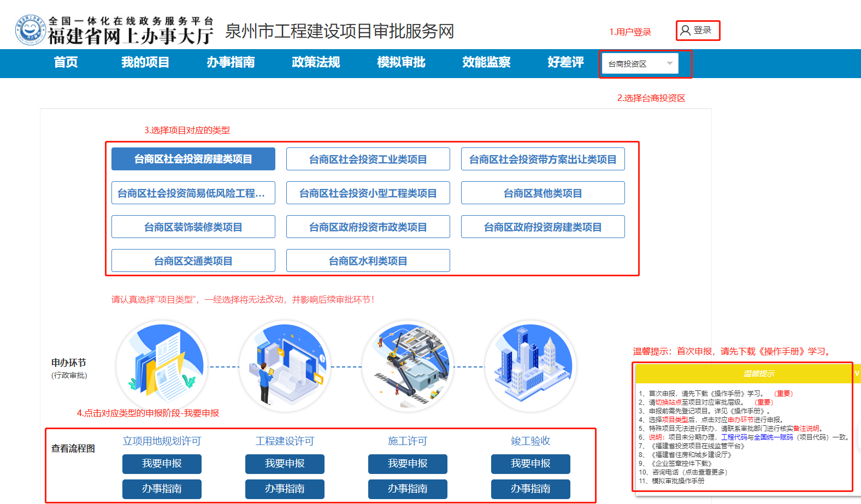Collapse the 温馨提示 panel arrow

point(857,373)
